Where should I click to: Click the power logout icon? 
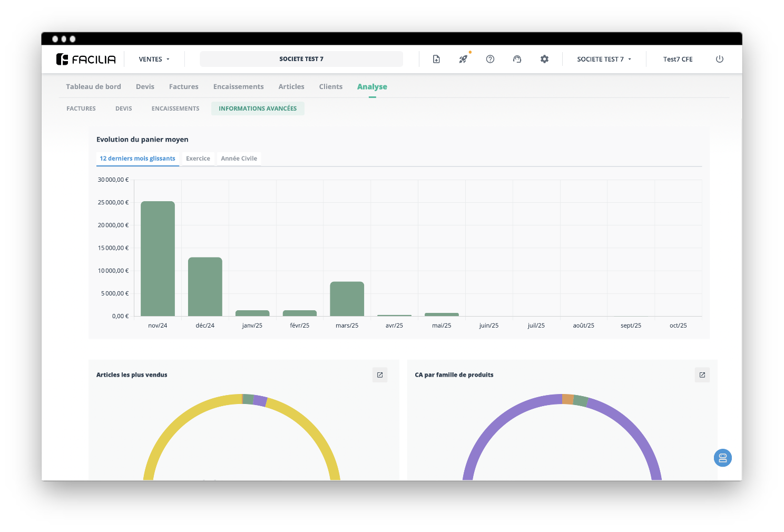(719, 59)
